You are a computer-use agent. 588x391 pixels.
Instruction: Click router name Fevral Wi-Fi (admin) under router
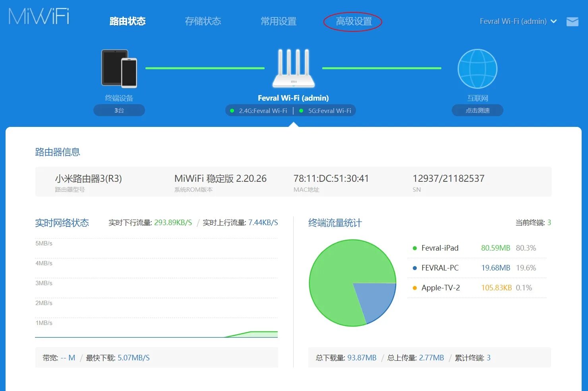click(293, 98)
